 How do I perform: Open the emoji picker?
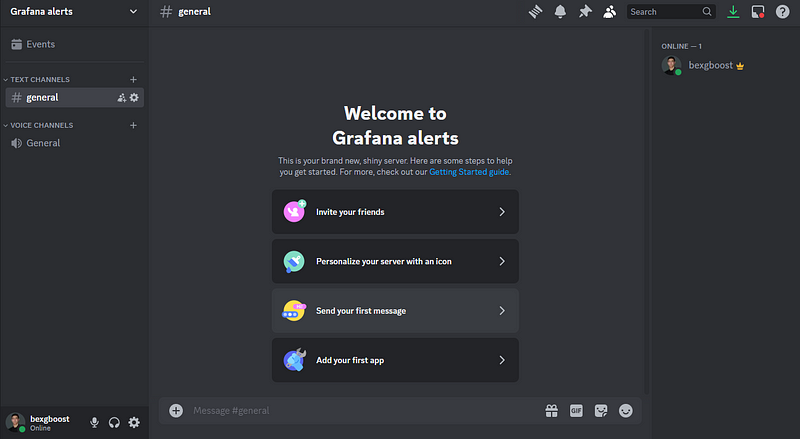coord(626,410)
